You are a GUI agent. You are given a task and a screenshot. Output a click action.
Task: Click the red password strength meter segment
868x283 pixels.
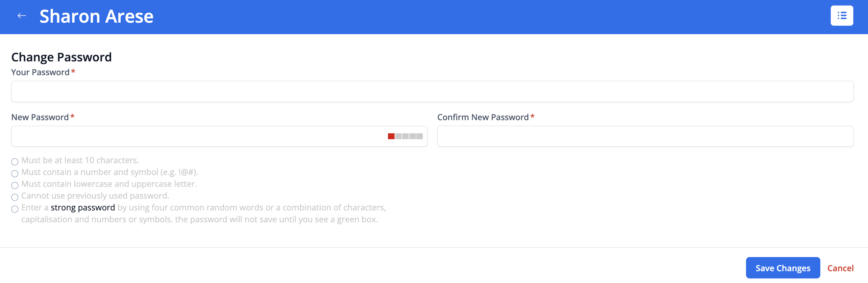click(x=391, y=136)
